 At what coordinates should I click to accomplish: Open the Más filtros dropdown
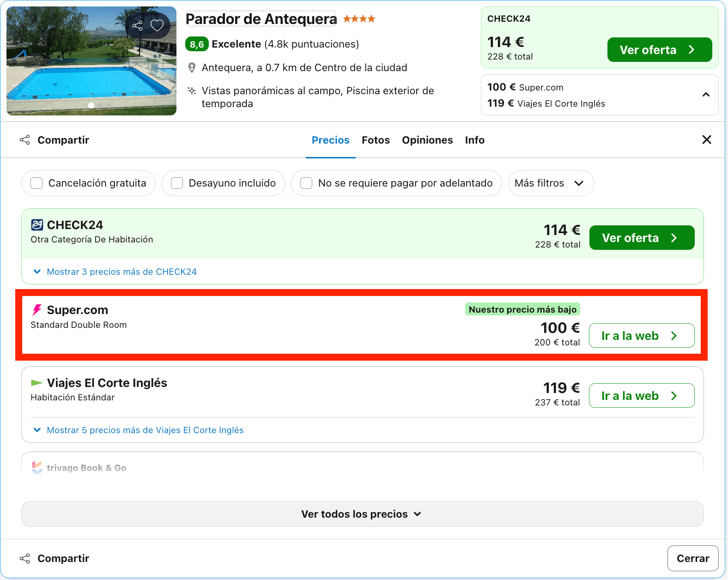pyautogui.click(x=551, y=183)
